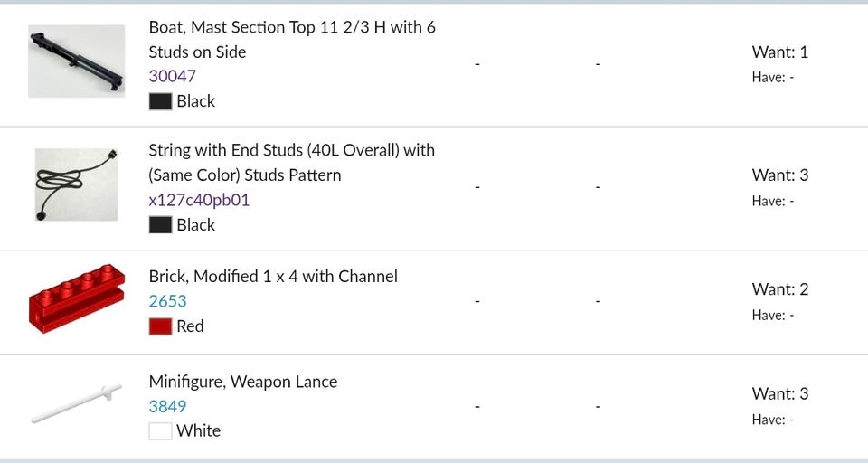Screen dimensions: 868x463
Task: Click the Black swatch for the string
Action: coord(160,225)
